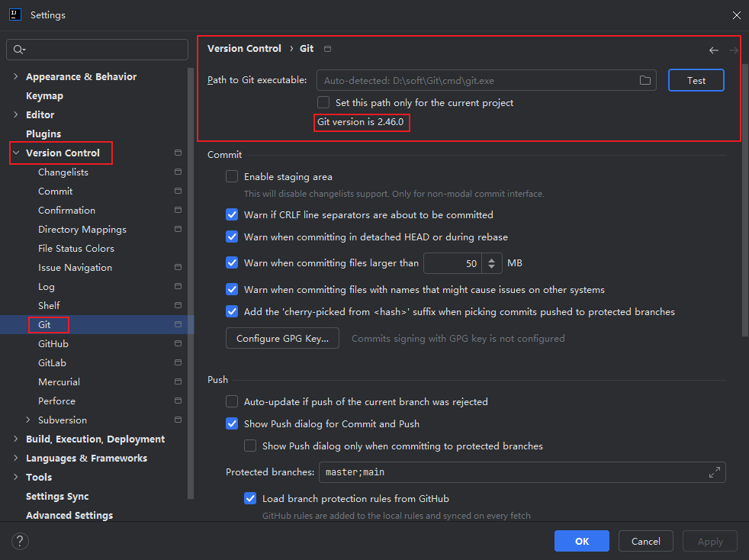Click the project icon on GitLab row
The height and width of the screenshot is (560, 749).
tap(178, 362)
